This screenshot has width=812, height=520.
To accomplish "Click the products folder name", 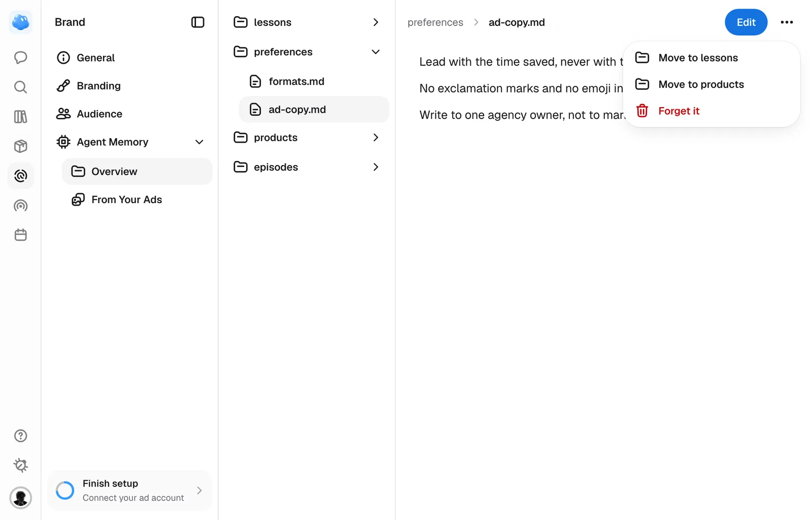I will click(x=276, y=138).
